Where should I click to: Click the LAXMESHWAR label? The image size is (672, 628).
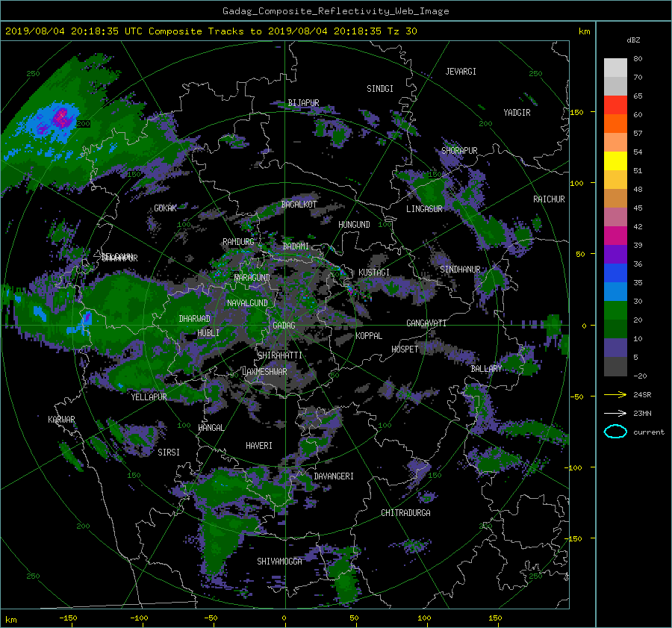[x=264, y=372]
